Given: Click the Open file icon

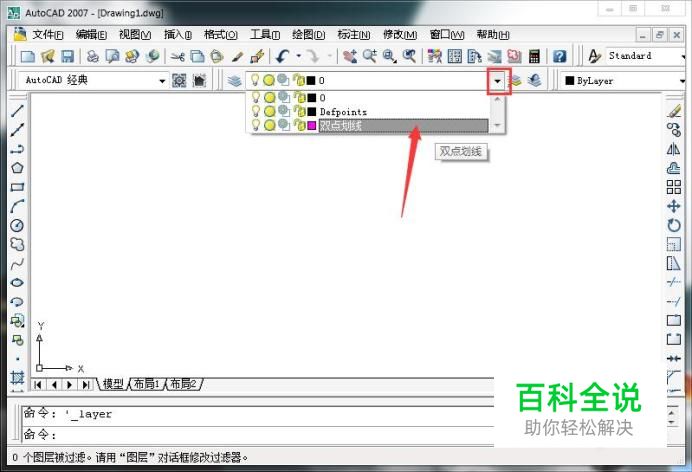Looking at the screenshot, I should 48,56.
